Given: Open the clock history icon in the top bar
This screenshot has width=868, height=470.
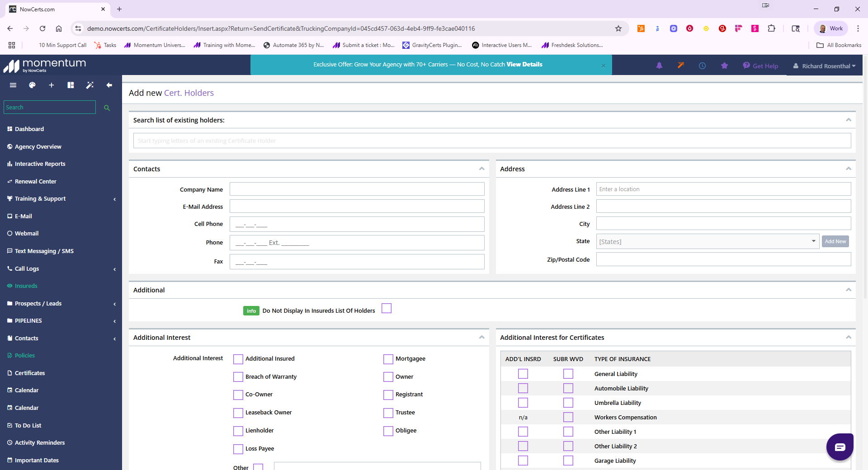Looking at the screenshot, I should (x=702, y=66).
